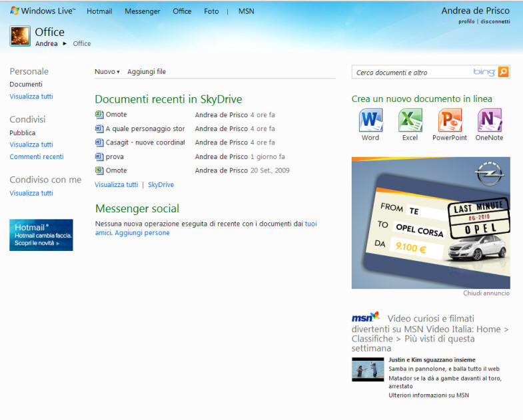The image size is (523, 420).
Task: Click Visualizza tutti under Condiviso con me
Action: [x=31, y=193]
